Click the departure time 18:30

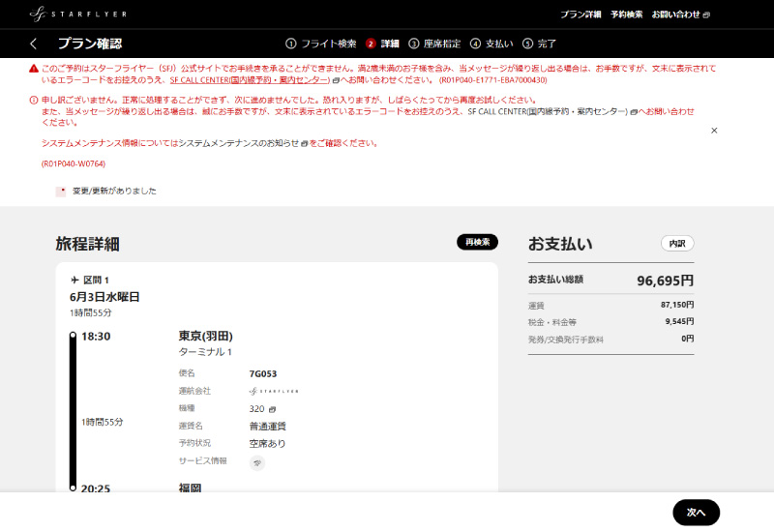click(96, 337)
